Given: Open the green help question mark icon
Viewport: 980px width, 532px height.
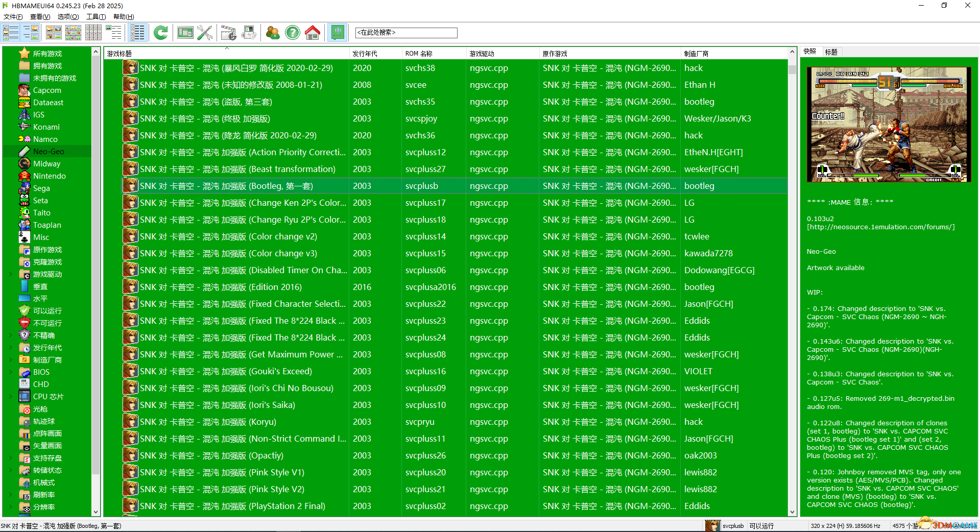Looking at the screenshot, I should pos(293,33).
